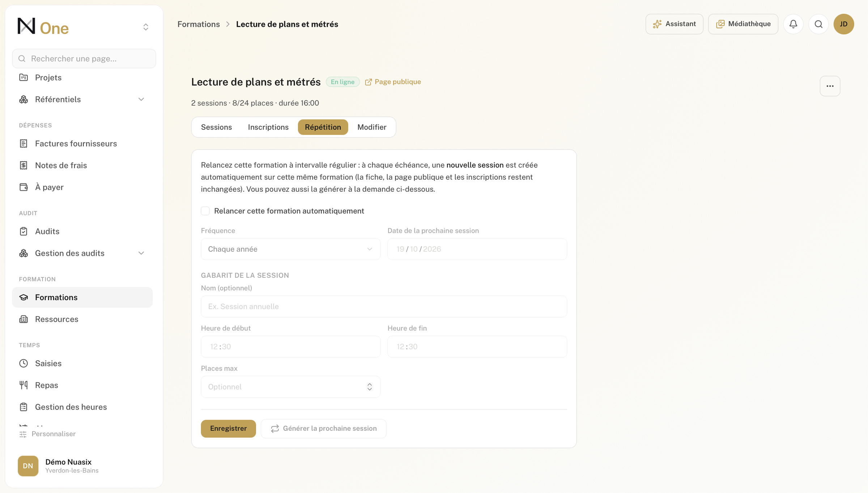Screen dimensions: 868x493
Task: Toggle the workspace switcher chevrons
Action: coord(146,27)
